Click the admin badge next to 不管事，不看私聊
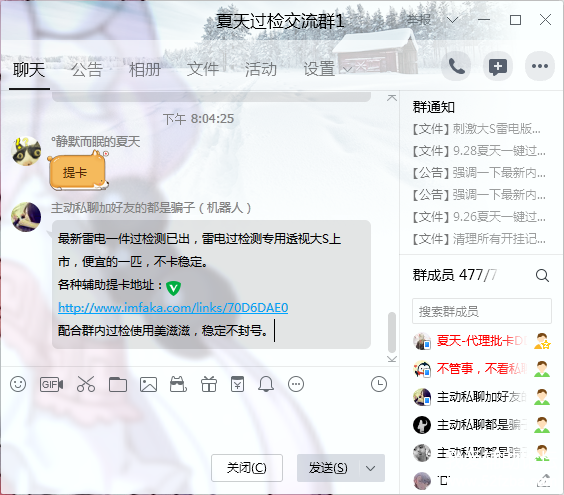Screen dimensions: 564x495 (542, 369)
